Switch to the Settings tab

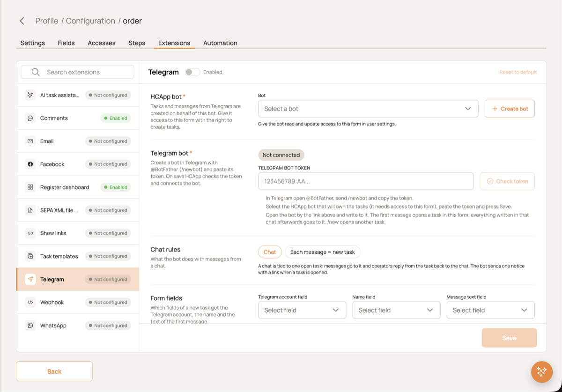click(33, 43)
